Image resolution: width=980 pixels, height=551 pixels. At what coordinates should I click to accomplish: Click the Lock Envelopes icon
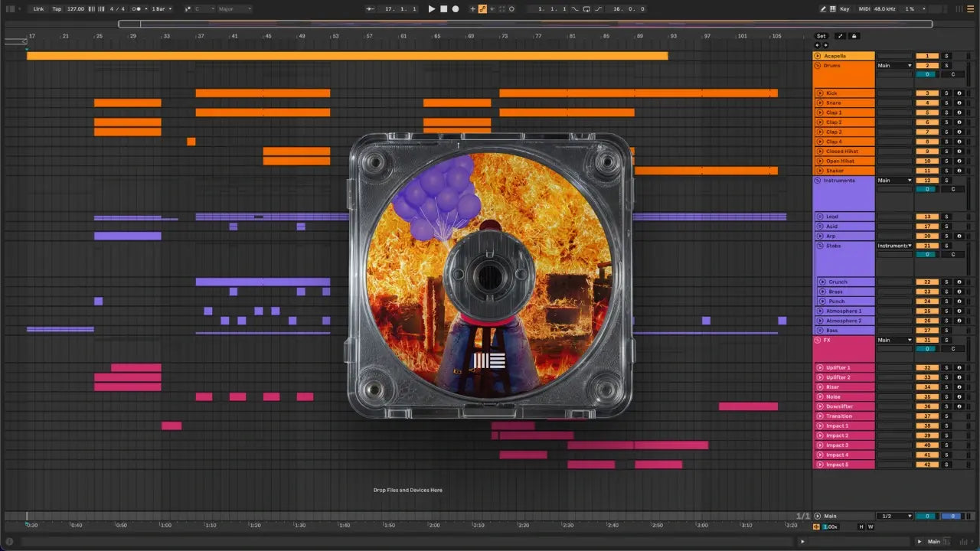tap(854, 36)
